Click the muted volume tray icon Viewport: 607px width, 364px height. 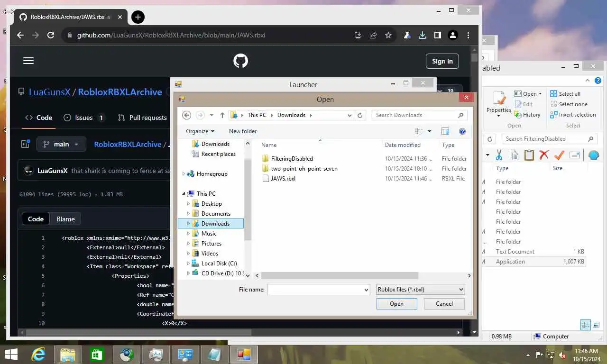(562, 355)
